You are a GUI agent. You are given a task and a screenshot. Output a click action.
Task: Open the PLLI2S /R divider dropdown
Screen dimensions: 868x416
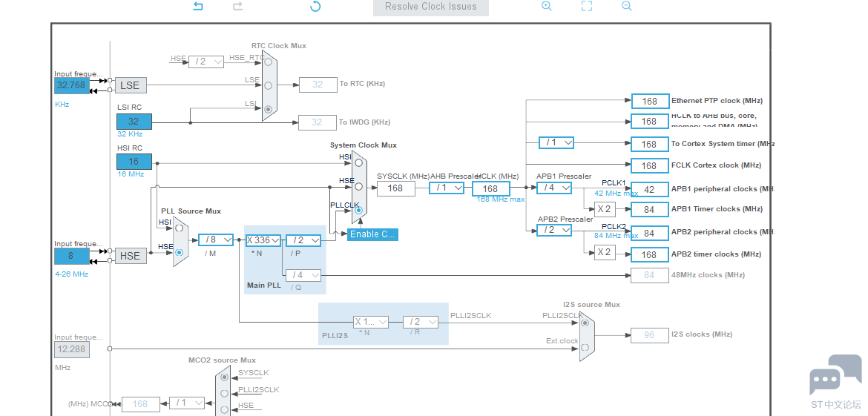tap(421, 322)
